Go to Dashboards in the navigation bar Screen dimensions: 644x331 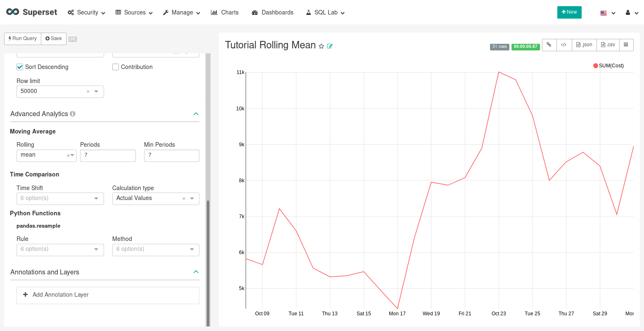pyautogui.click(x=272, y=12)
